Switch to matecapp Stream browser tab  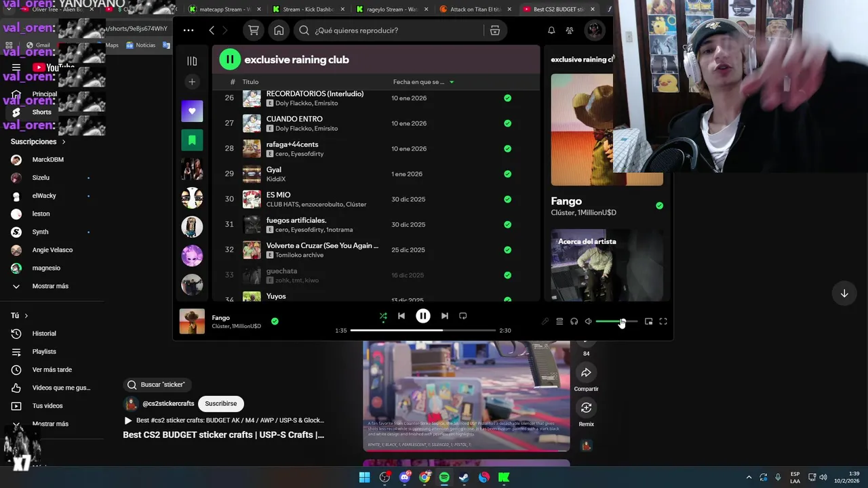[x=223, y=9]
